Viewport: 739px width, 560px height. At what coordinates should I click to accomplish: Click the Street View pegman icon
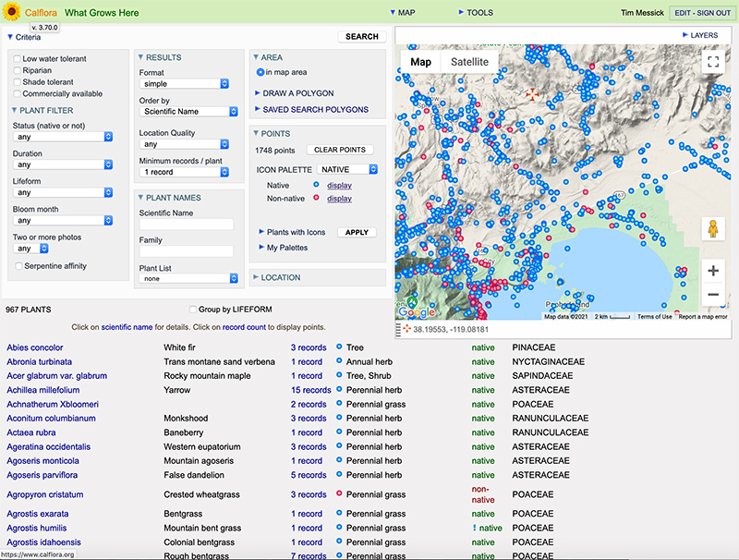[x=712, y=228]
